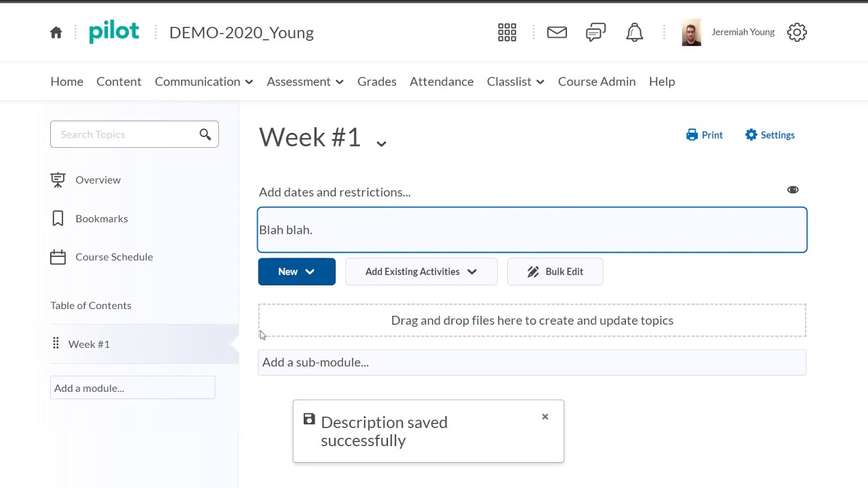The height and width of the screenshot is (488, 868).
Task: Open message alerts envelope icon
Action: (557, 32)
